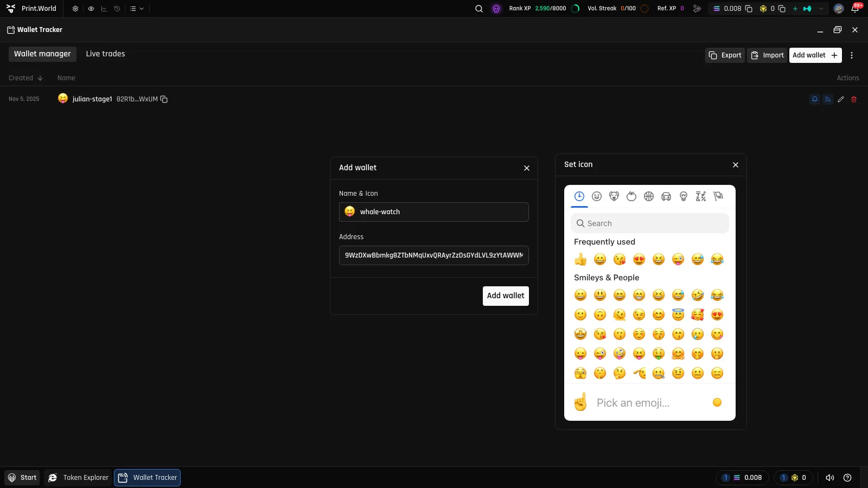Pick the money-mouth face emoji
The width and height of the screenshot is (868, 488).
659,354
